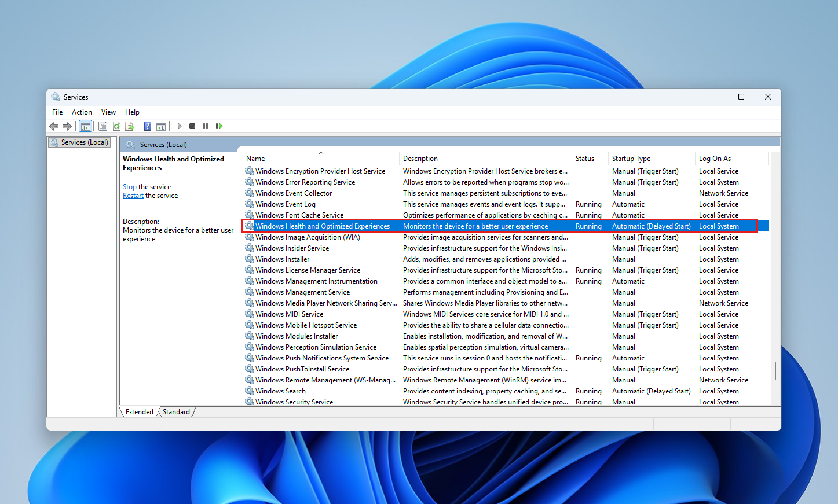Minimize the Services window
838x504 pixels.
coord(715,97)
